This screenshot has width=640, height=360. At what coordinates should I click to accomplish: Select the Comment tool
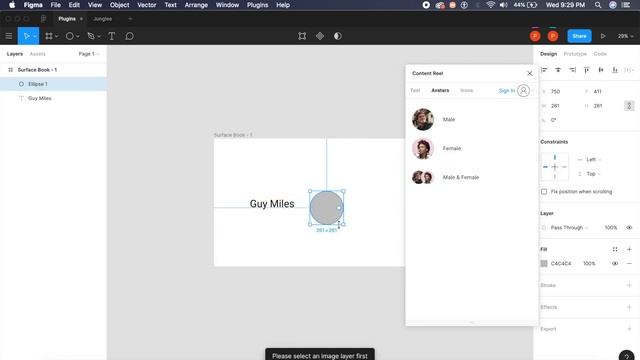[129, 36]
